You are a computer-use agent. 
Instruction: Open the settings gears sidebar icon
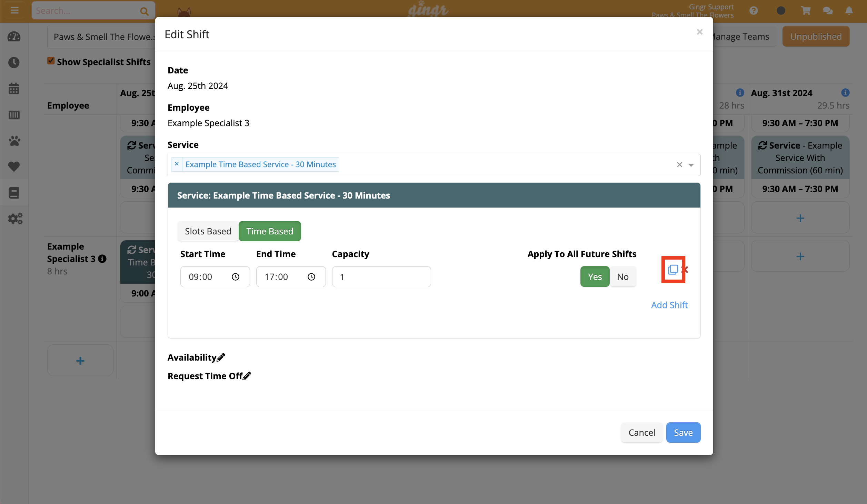coord(15,219)
